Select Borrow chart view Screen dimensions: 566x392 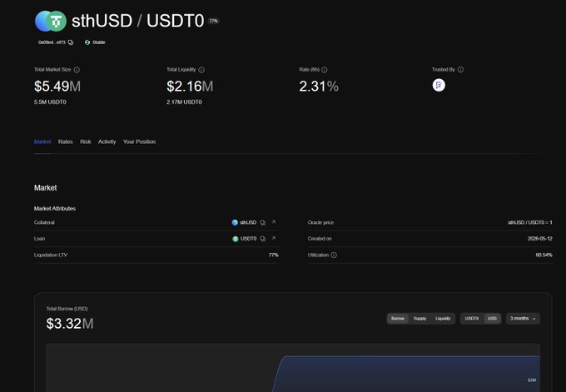pyautogui.click(x=398, y=319)
